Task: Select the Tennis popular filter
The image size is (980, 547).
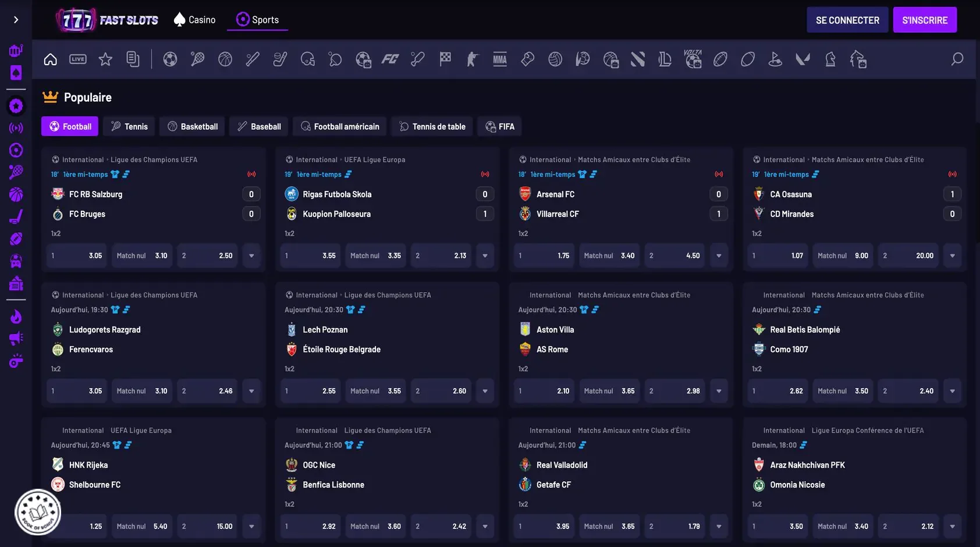Action: [129, 126]
